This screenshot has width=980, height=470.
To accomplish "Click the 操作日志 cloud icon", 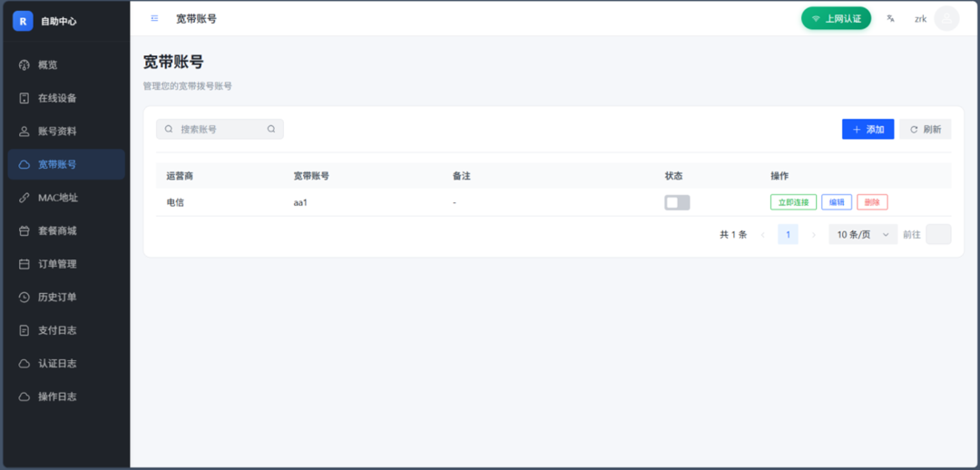I will pyautogui.click(x=24, y=397).
